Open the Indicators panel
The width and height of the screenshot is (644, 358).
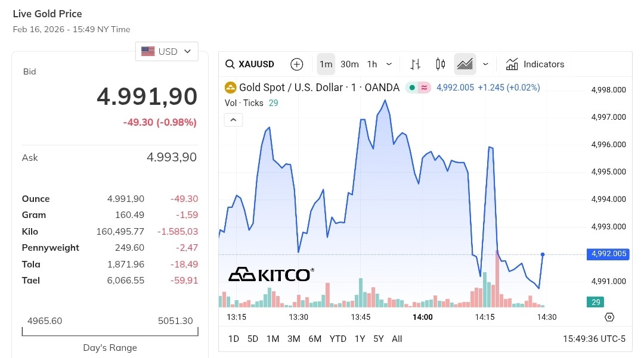click(x=535, y=64)
